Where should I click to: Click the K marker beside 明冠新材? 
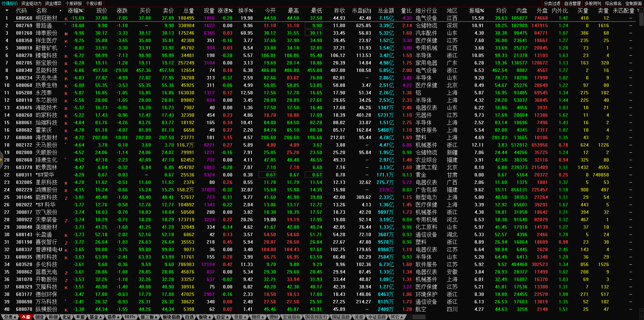[x=66, y=19]
